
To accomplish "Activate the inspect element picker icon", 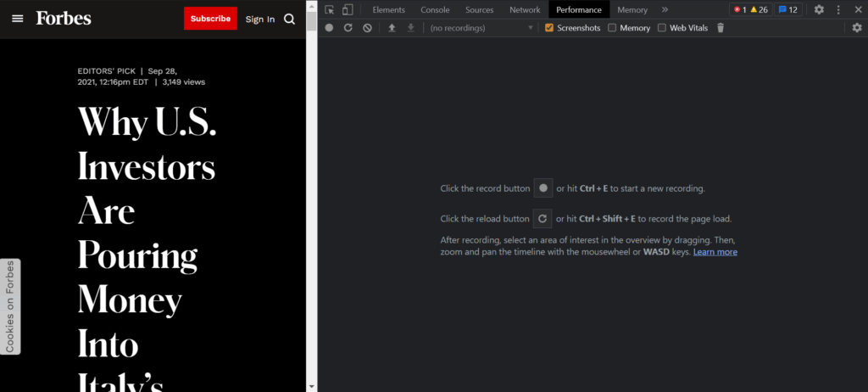I will (x=330, y=9).
